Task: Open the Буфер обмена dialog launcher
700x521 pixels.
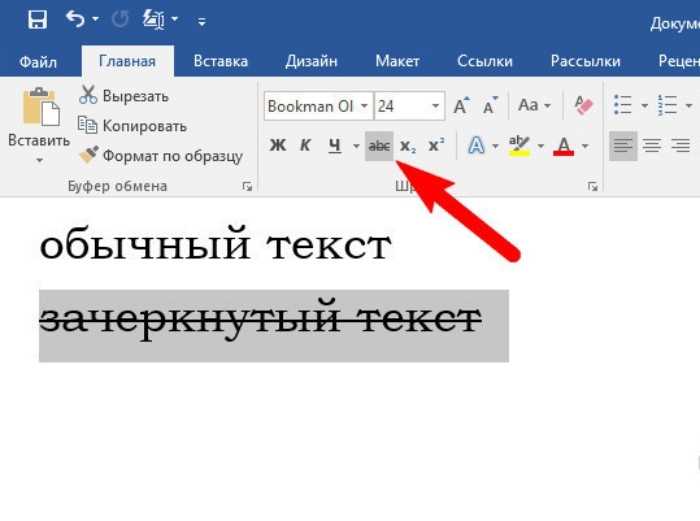Action: pos(247,186)
